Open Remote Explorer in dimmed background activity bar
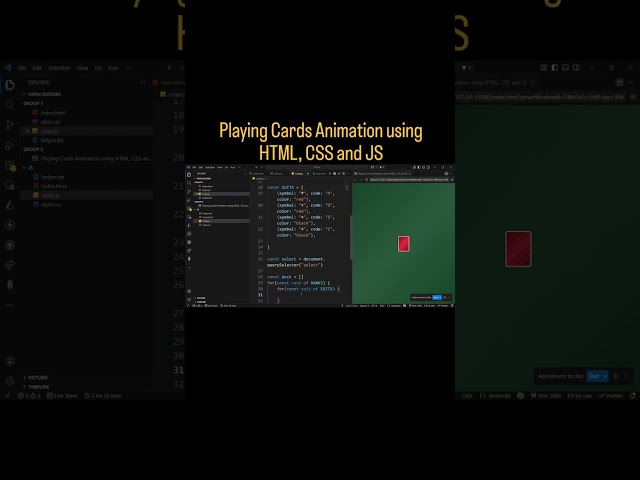Image resolution: width=640 pixels, height=480 pixels. point(10,185)
